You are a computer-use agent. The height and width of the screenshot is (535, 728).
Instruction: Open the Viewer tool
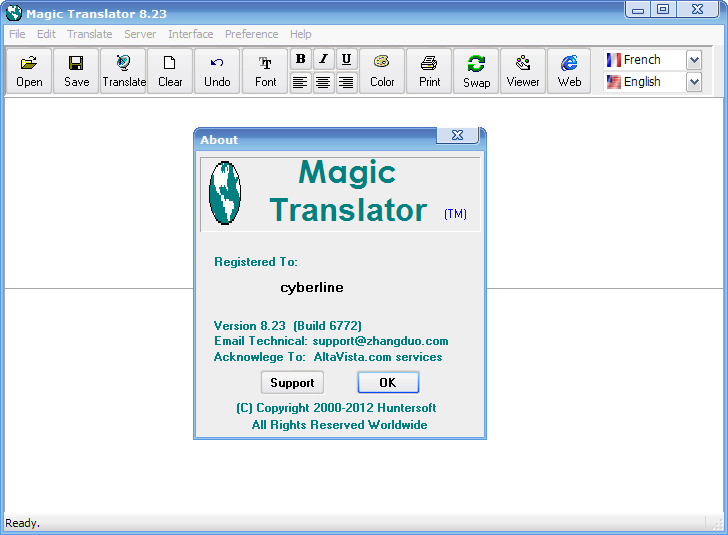[x=523, y=71]
